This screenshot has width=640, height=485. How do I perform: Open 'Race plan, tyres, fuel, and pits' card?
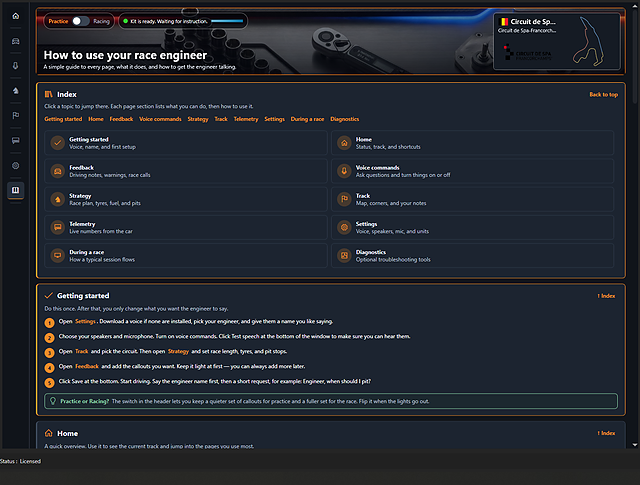(186, 199)
